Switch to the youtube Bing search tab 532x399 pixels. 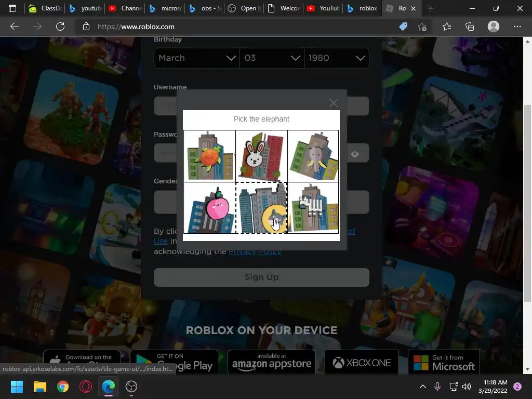click(86, 8)
